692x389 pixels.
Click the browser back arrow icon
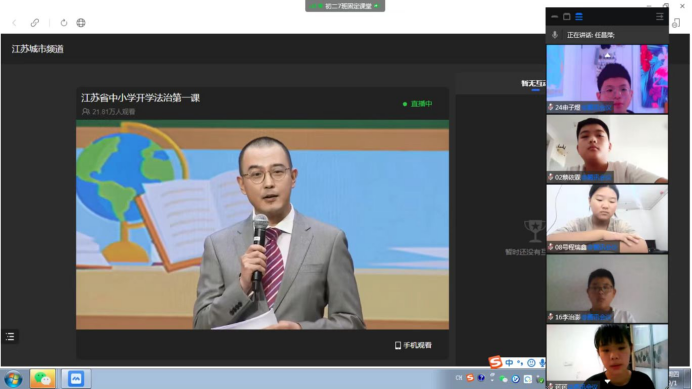pyautogui.click(x=14, y=23)
